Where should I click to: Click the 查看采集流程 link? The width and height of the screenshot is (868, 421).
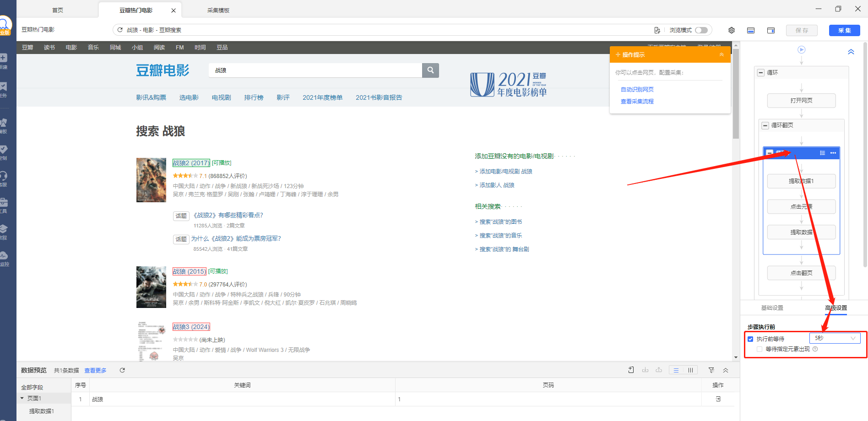pyautogui.click(x=637, y=102)
